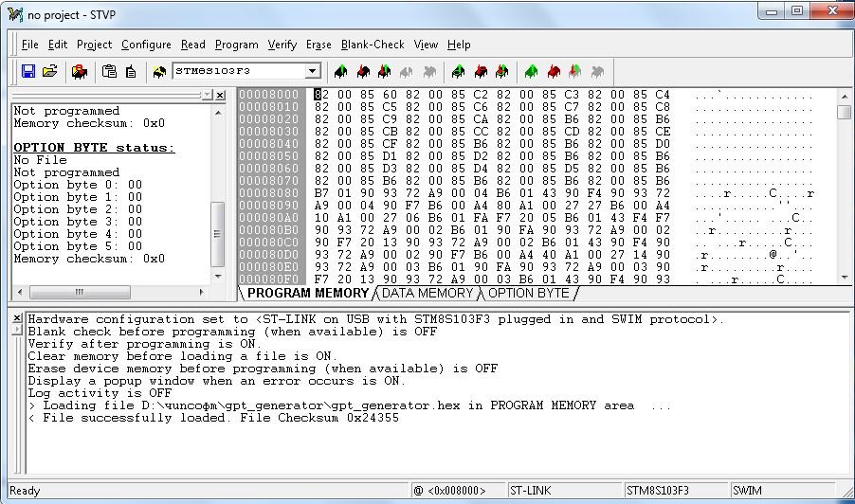Select the PROGRAM MEMORY tab
This screenshot has width=855, height=504.
307,293
